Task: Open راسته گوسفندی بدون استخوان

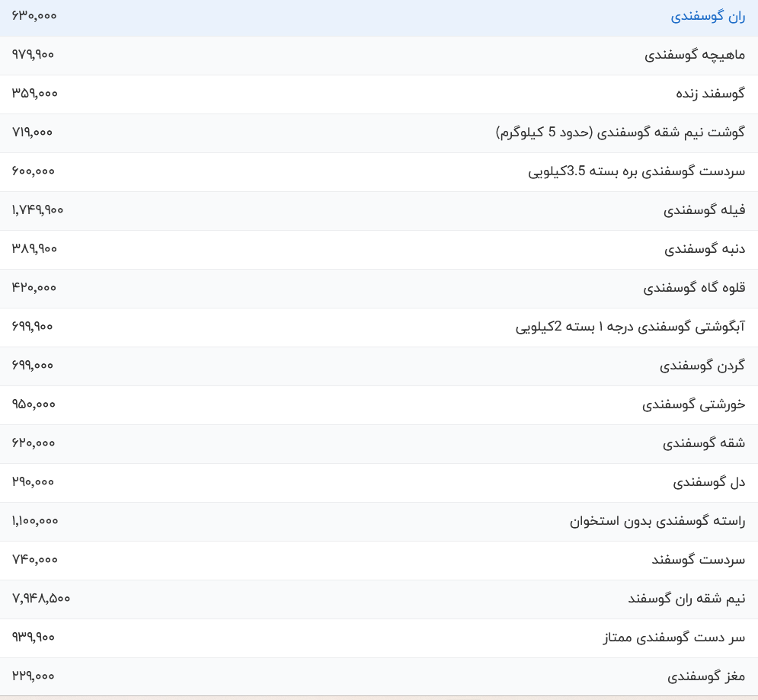Action: pyautogui.click(x=657, y=522)
